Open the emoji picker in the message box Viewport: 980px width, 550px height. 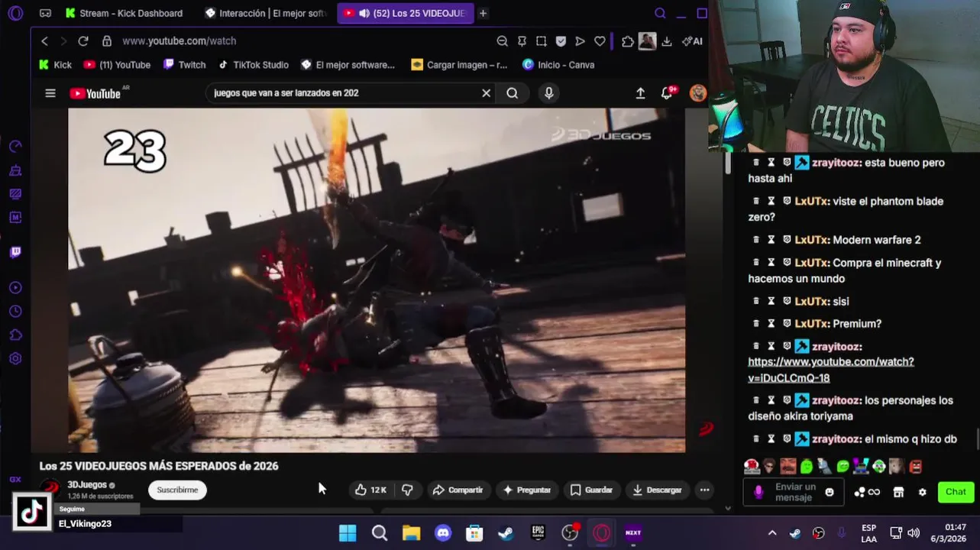tap(830, 492)
